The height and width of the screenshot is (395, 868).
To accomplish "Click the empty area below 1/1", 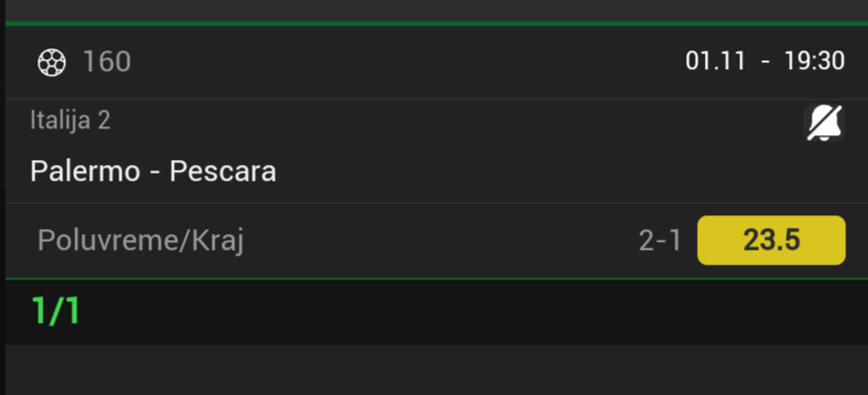I will click(434, 370).
